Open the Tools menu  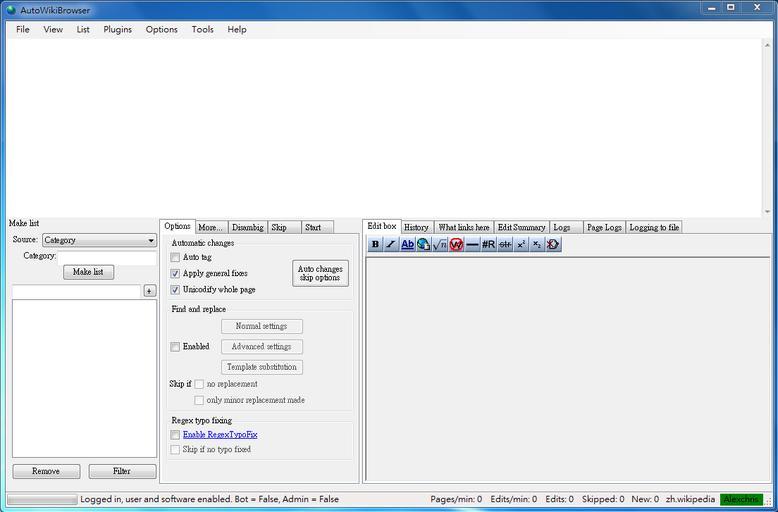[202, 29]
